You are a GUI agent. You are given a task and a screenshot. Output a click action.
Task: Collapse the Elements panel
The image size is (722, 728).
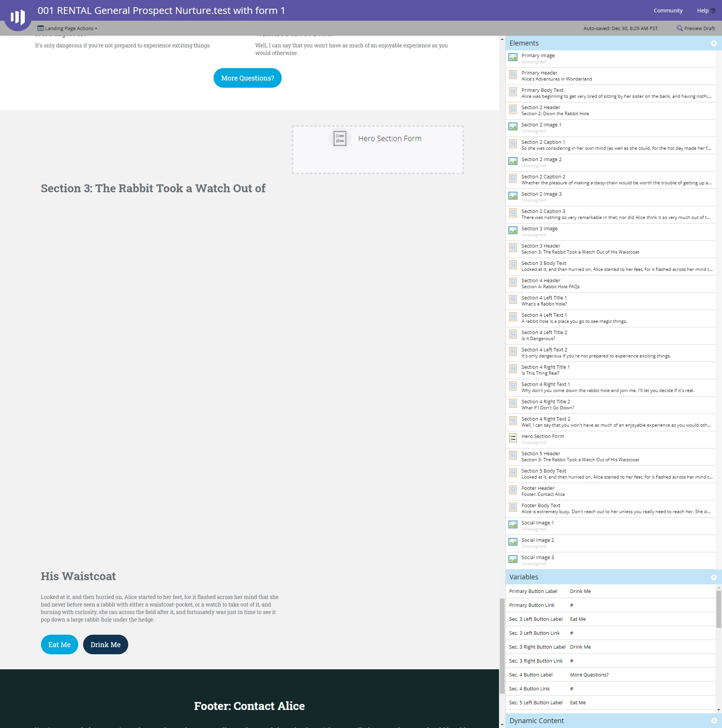click(713, 43)
